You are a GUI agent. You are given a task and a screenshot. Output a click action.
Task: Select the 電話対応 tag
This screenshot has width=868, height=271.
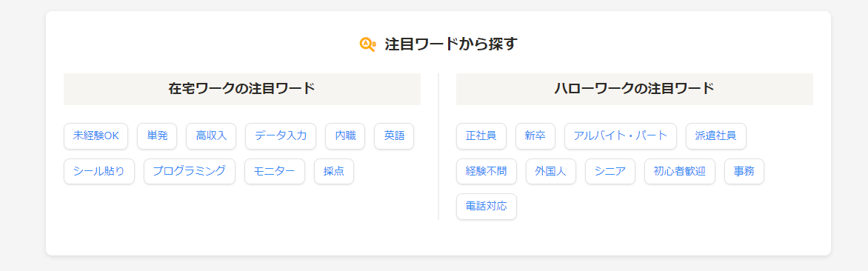(487, 207)
